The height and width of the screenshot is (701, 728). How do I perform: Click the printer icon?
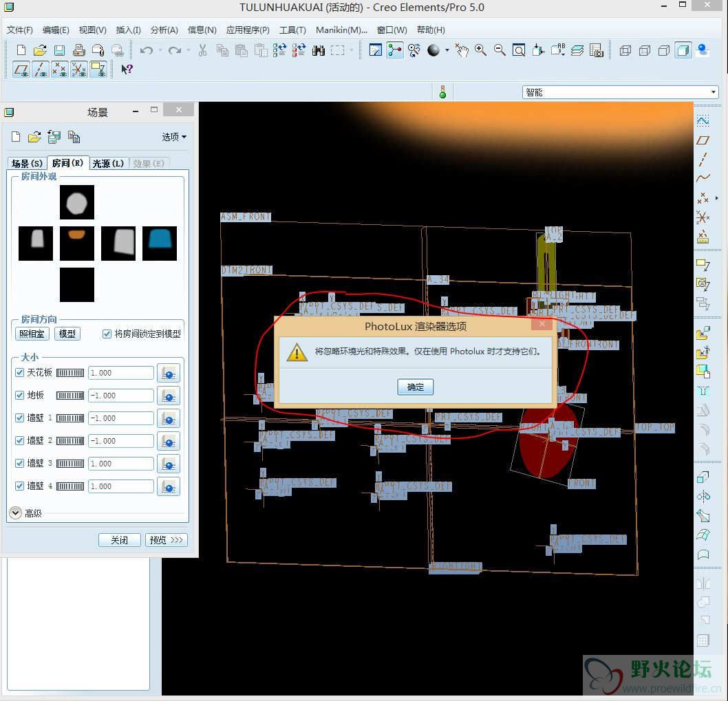coord(78,50)
